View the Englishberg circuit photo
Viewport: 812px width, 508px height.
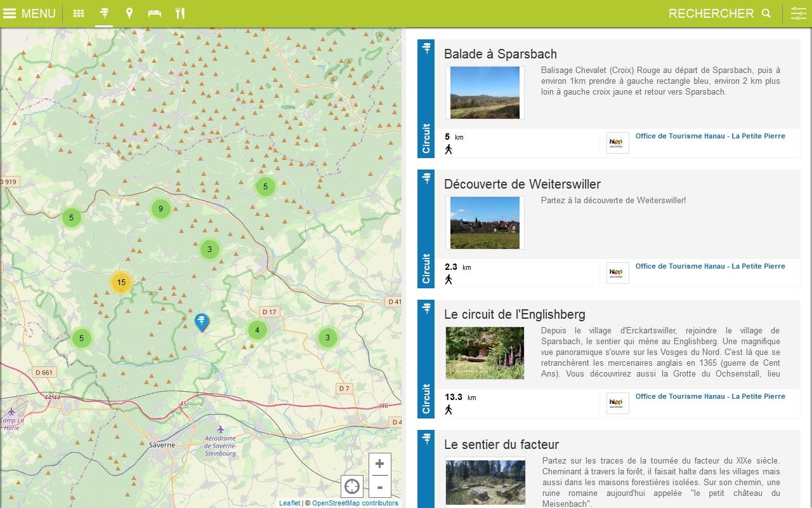[x=485, y=353]
